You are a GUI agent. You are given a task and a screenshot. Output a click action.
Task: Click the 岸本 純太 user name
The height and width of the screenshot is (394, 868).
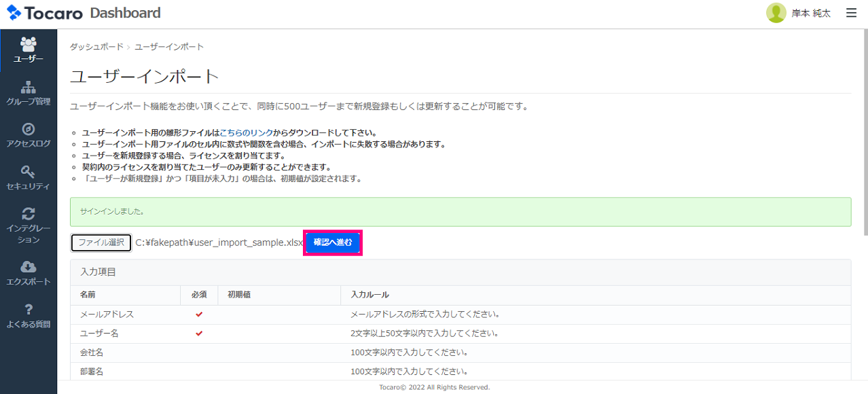pyautogui.click(x=810, y=14)
